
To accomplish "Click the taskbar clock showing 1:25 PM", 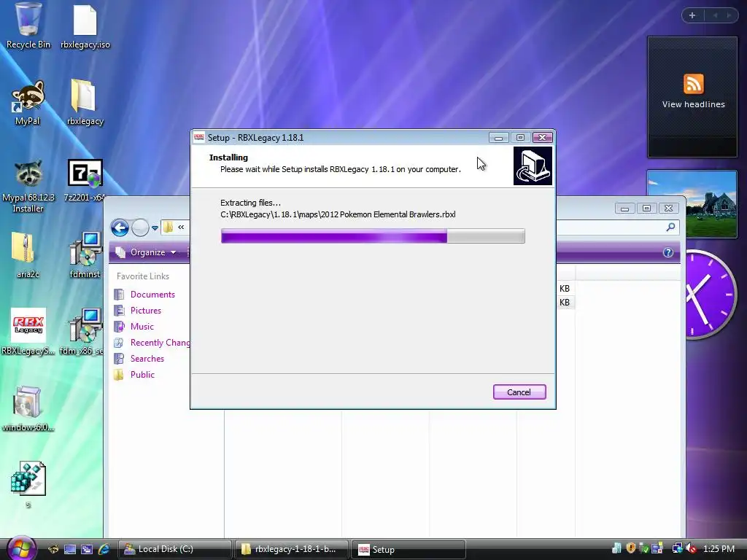I will (719, 549).
